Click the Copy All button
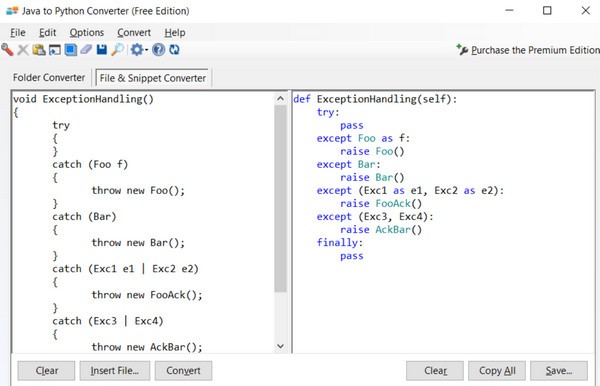The width and height of the screenshot is (600, 386). point(497,371)
